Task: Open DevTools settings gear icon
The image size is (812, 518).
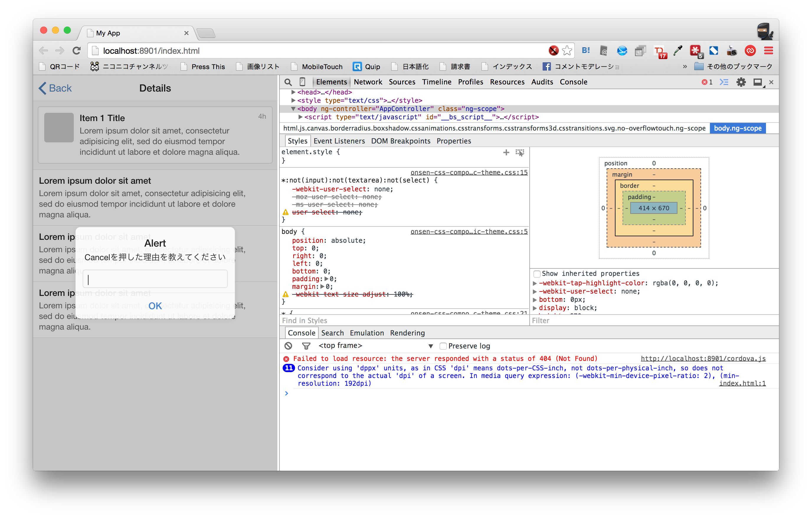Action: [741, 82]
